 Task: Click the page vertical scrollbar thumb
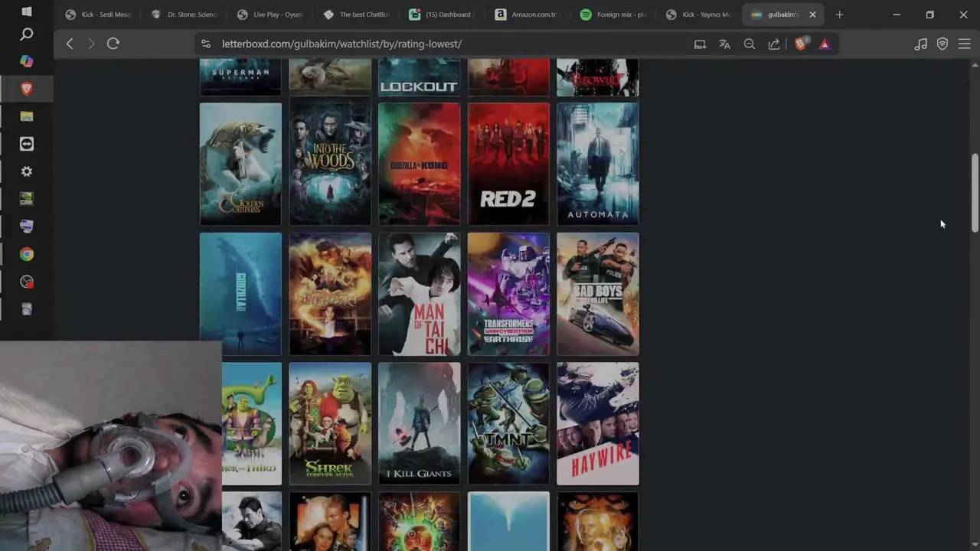975,193
